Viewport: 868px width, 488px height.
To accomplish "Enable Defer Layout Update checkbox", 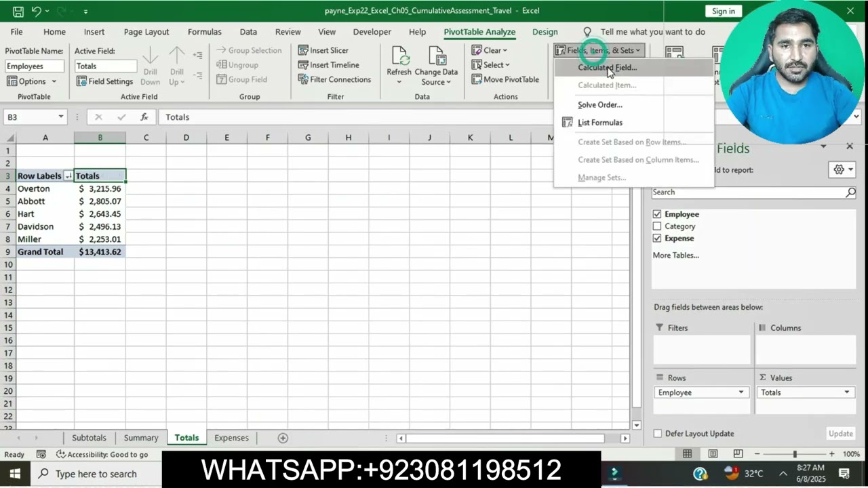I will pyautogui.click(x=657, y=434).
